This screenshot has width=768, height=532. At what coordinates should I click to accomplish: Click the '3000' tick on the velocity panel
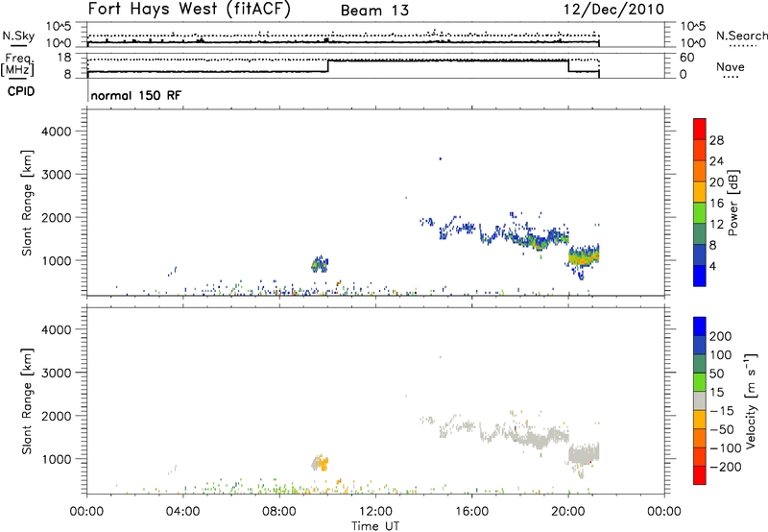point(57,373)
